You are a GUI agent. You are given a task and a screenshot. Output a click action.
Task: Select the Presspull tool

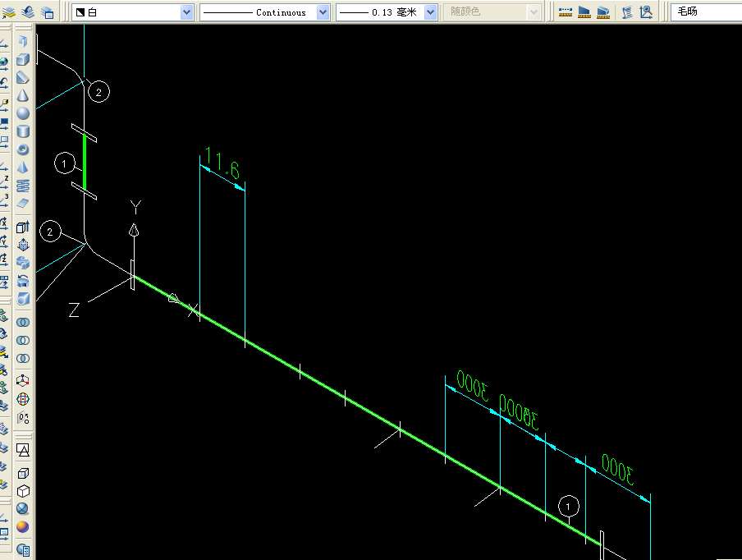(x=23, y=245)
